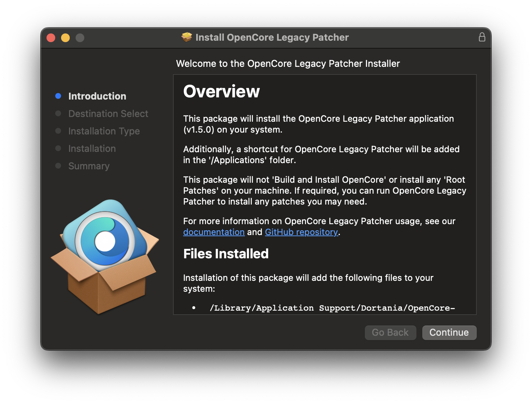Click the Files Installed heading
The image size is (532, 404).
[226, 254]
